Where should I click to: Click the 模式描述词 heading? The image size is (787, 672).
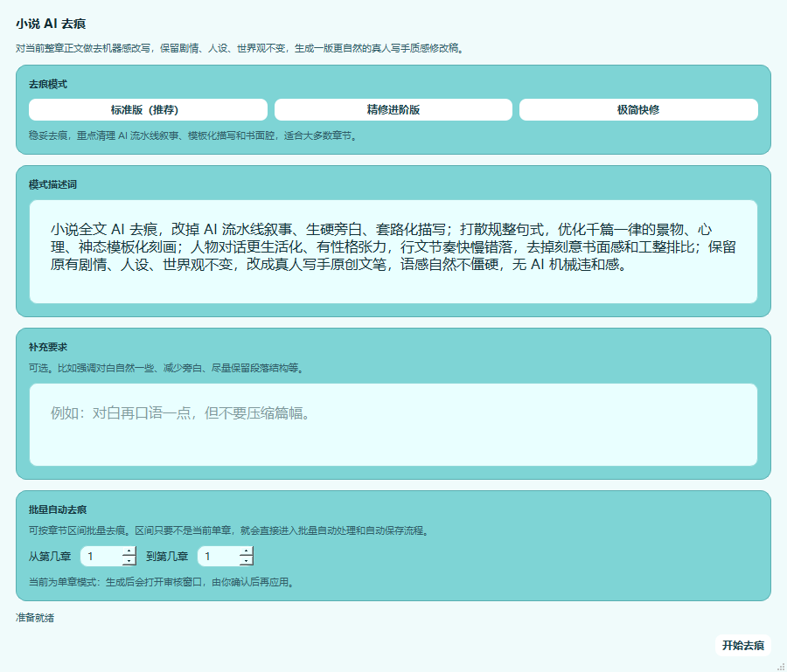[x=52, y=184]
